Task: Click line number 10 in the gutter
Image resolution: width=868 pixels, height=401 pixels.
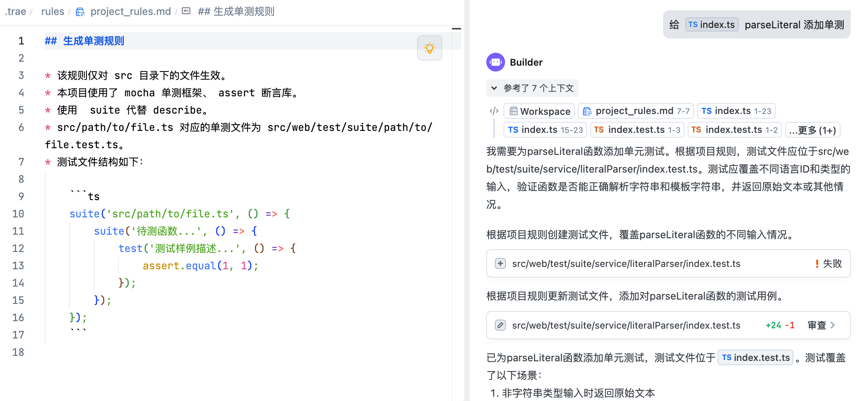Action: click(18, 214)
